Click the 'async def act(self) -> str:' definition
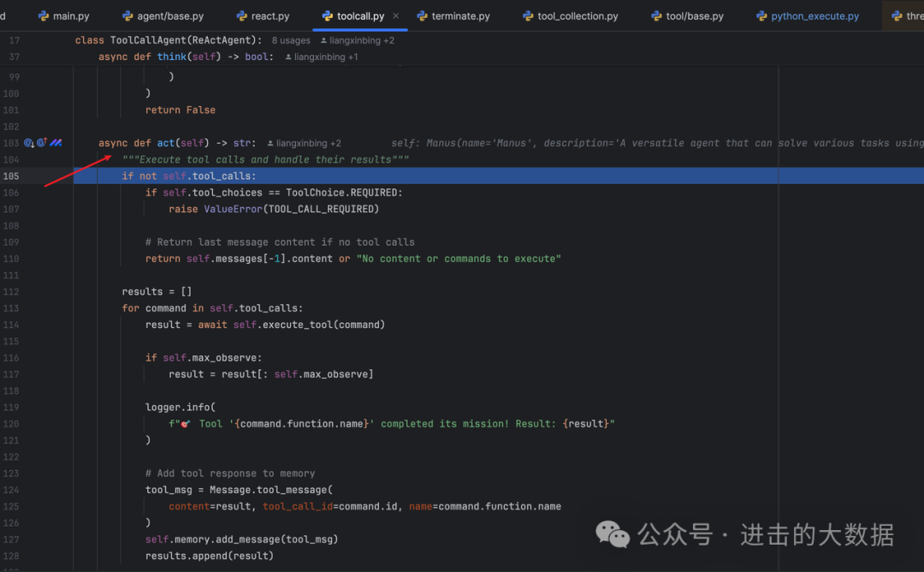Image resolution: width=924 pixels, height=572 pixels. 177,143
